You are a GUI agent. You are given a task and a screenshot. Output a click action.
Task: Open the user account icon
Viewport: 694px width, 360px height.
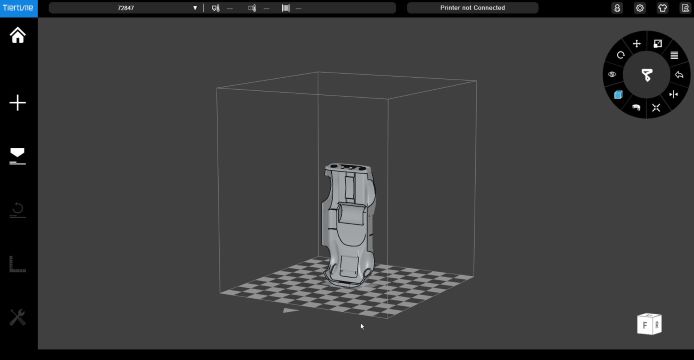click(617, 8)
